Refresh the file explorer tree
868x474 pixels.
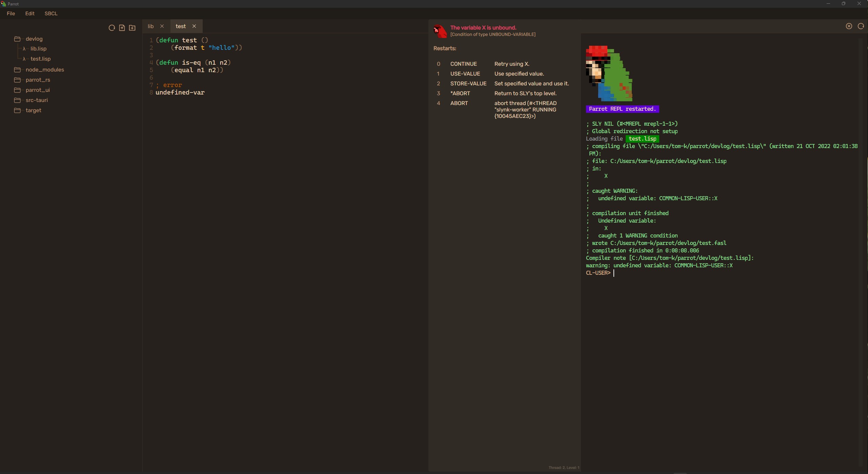[112, 28]
